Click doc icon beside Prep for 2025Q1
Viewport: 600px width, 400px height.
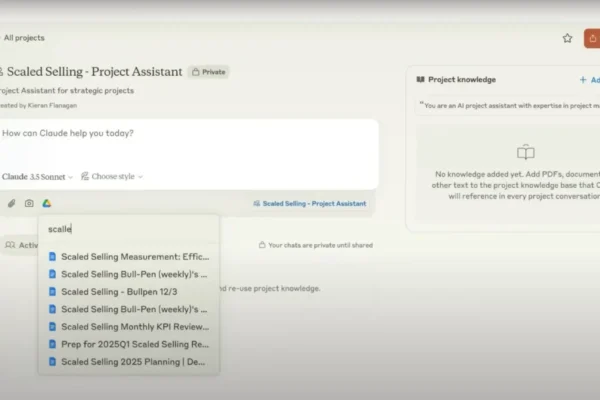[52, 344]
